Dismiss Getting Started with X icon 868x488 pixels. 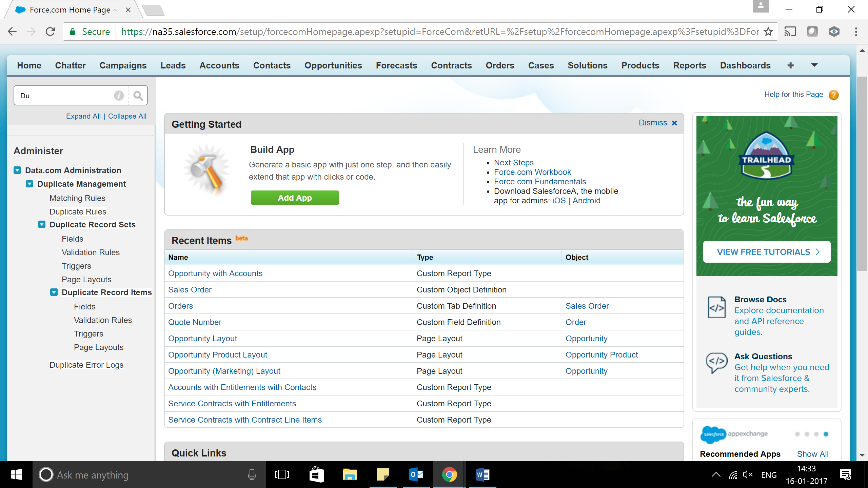pyautogui.click(x=674, y=123)
